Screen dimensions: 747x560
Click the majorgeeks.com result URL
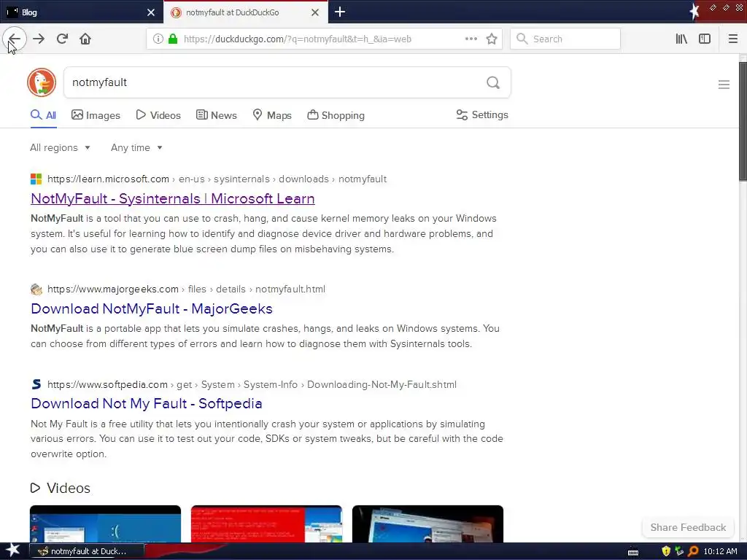point(186,289)
